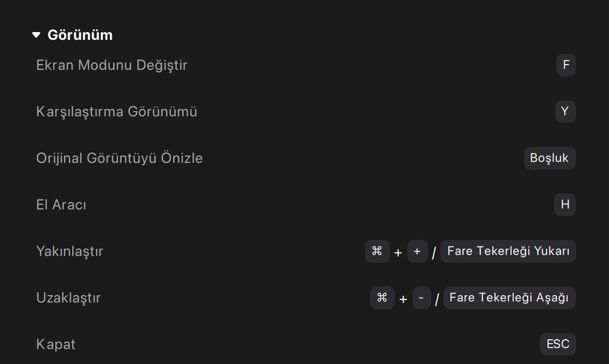Click the F shortcut key badge
Screen dimensions: 609x364
pos(566,65)
